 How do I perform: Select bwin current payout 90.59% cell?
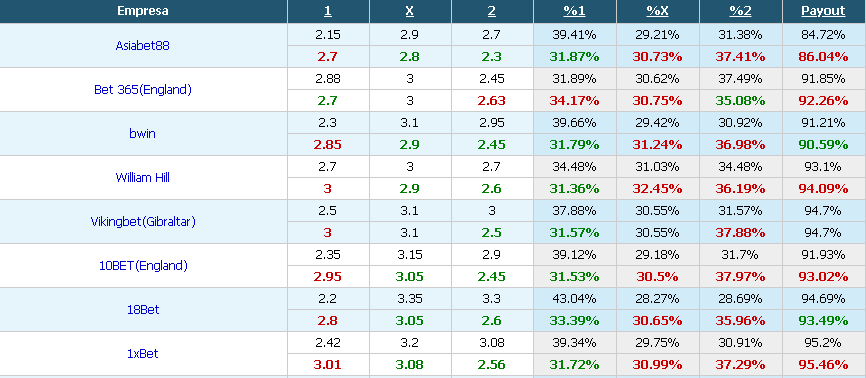click(x=823, y=145)
